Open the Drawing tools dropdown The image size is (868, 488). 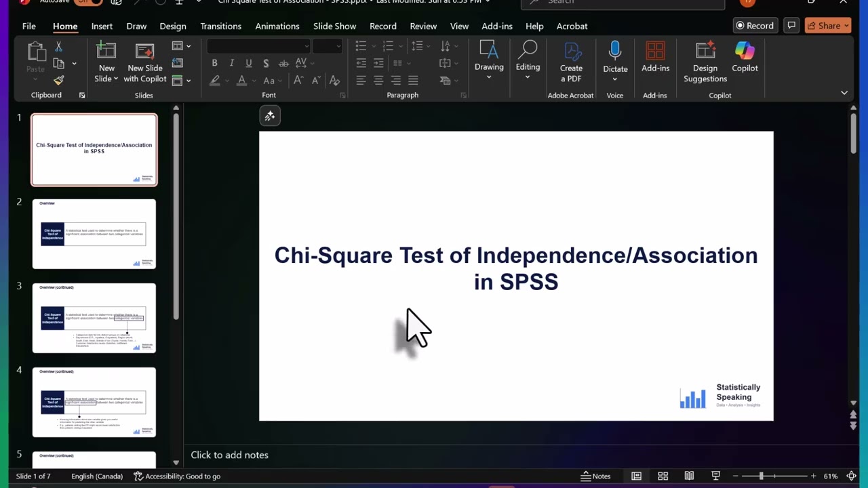(x=489, y=60)
